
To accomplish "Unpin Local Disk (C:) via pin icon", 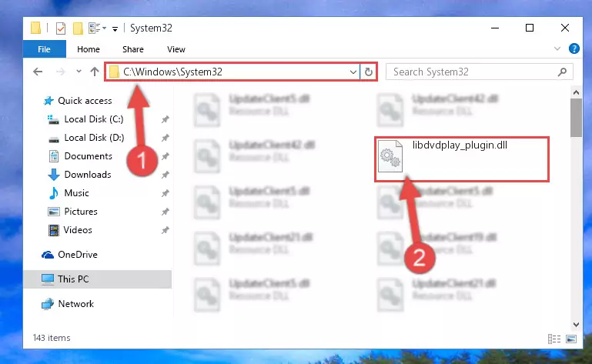I will (165, 120).
